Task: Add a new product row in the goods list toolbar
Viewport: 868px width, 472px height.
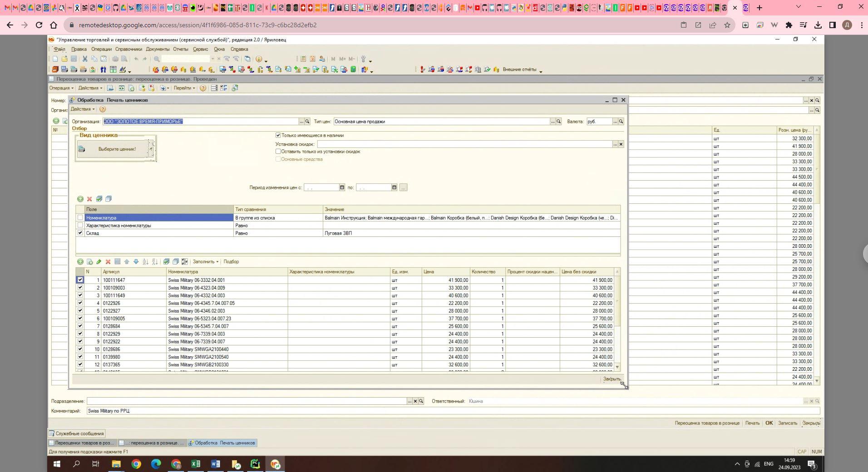Action: 80,262
